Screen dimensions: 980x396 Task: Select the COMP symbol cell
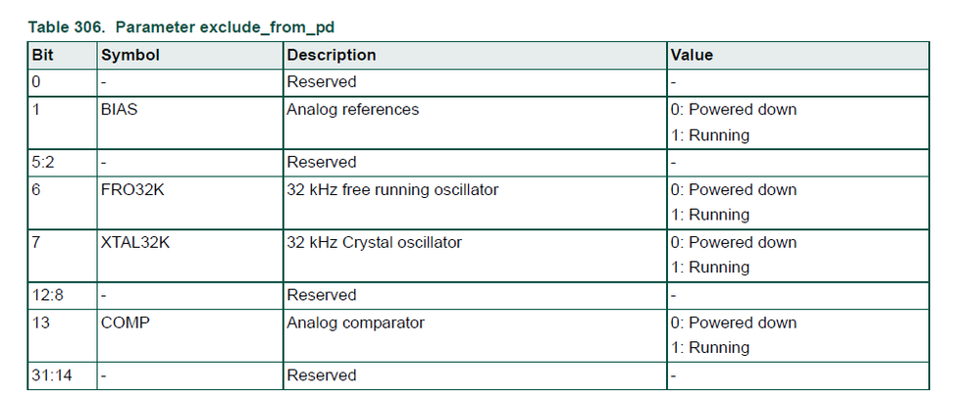tap(126, 322)
